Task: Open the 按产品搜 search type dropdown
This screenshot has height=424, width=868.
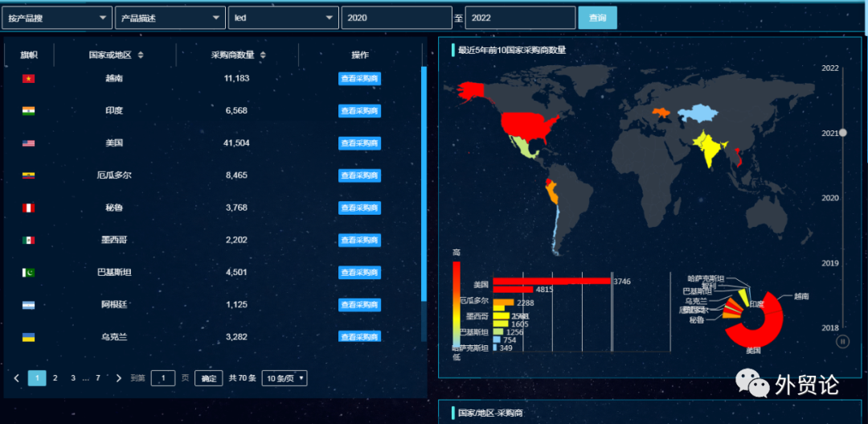Action: pyautogui.click(x=56, y=18)
